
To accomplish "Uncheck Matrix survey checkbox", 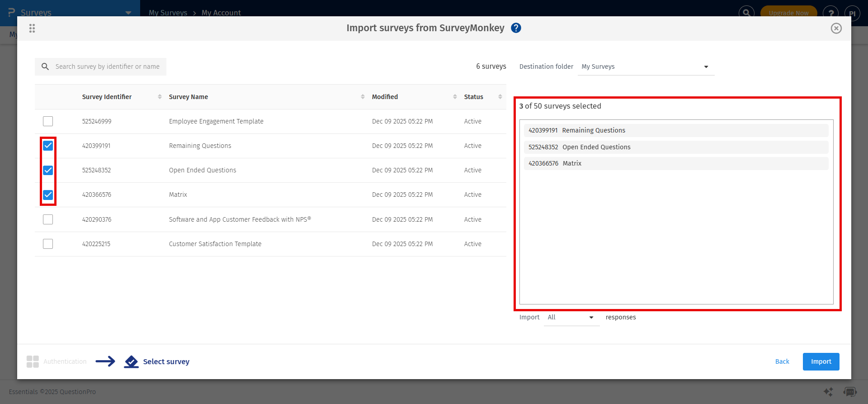I will pyautogui.click(x=48, y=195).
